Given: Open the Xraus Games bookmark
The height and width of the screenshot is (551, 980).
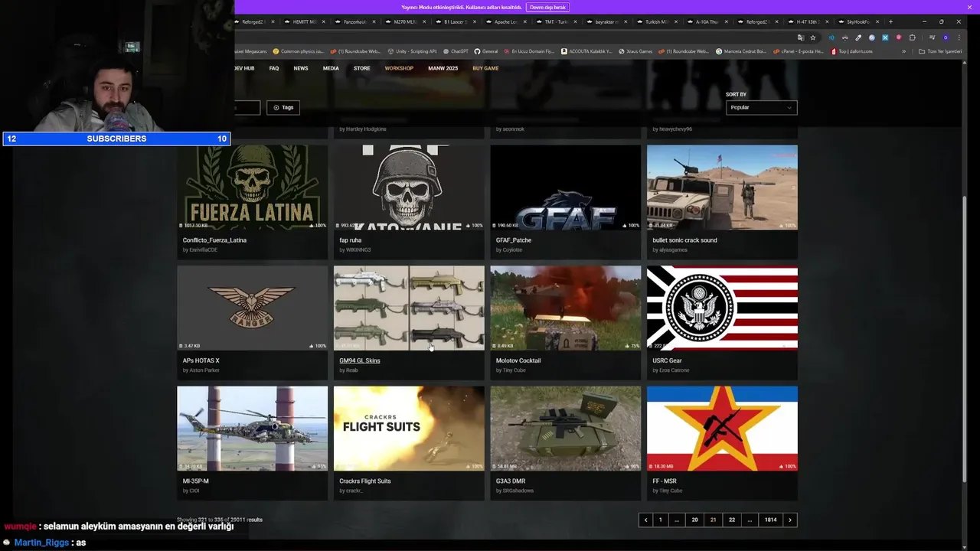Looking at the screenshot, I should click(635, 51).
